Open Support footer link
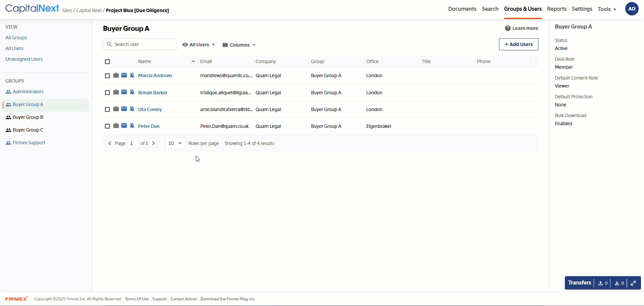 point(159,299)
